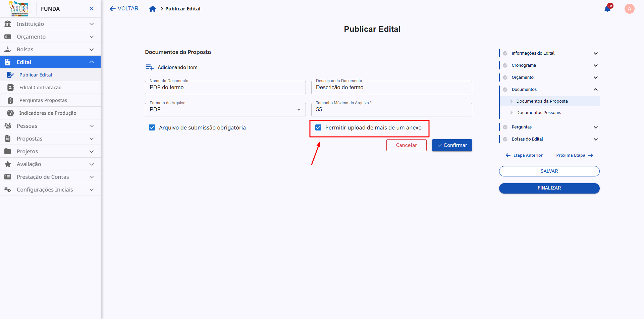Expand the Cronograma section
The height and width of the screenshot is (319, 644).
tap(596, 65)
